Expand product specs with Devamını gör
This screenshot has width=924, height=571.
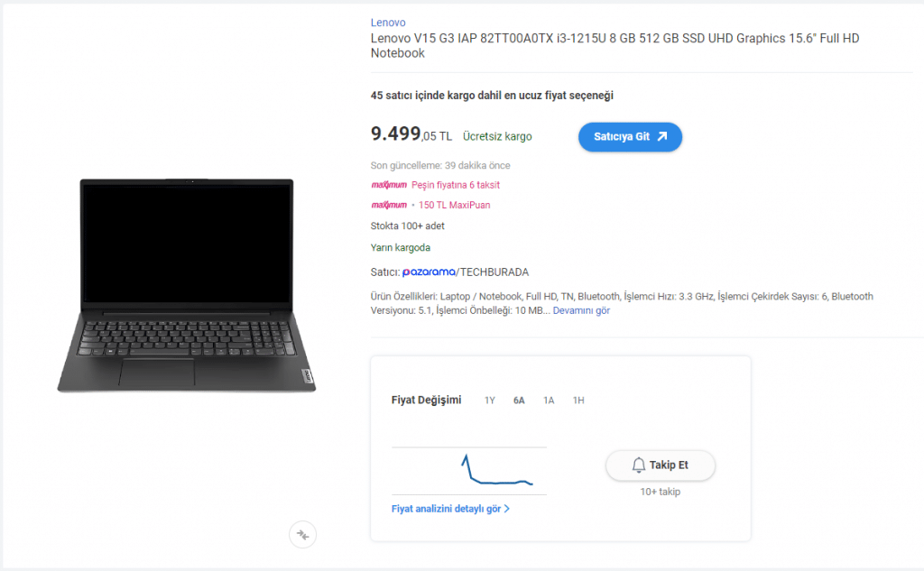point(581,310)
